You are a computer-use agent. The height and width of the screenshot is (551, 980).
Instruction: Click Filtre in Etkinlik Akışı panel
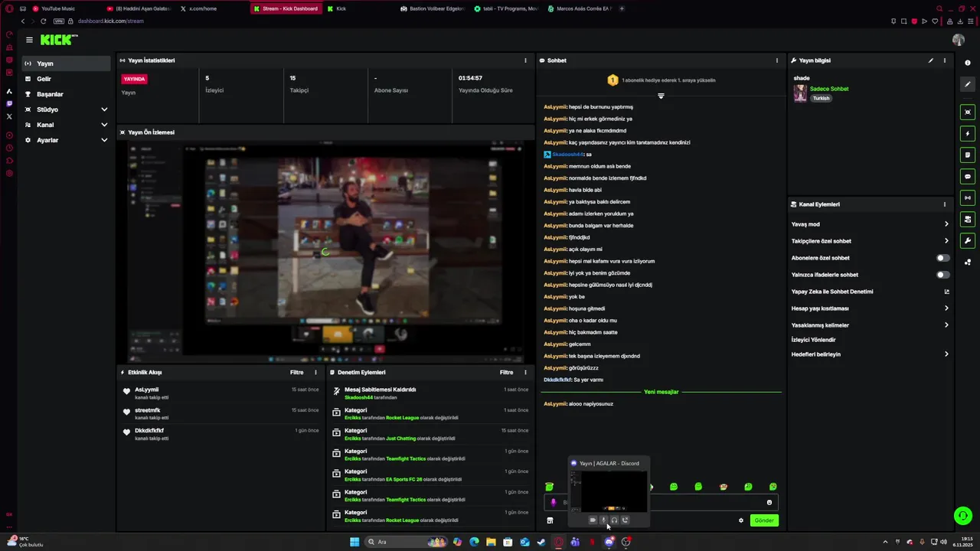tap(297, 373)
